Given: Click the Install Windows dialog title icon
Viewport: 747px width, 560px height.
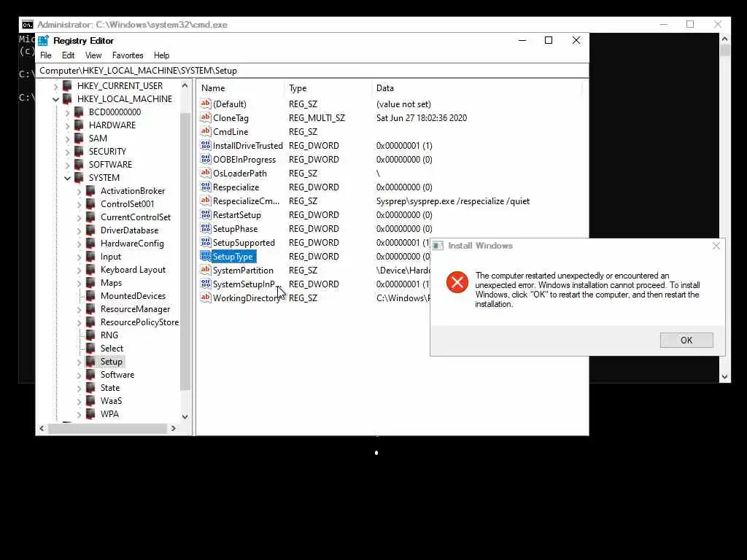Looking at the screenshot, I should click(x=438, y=246).
